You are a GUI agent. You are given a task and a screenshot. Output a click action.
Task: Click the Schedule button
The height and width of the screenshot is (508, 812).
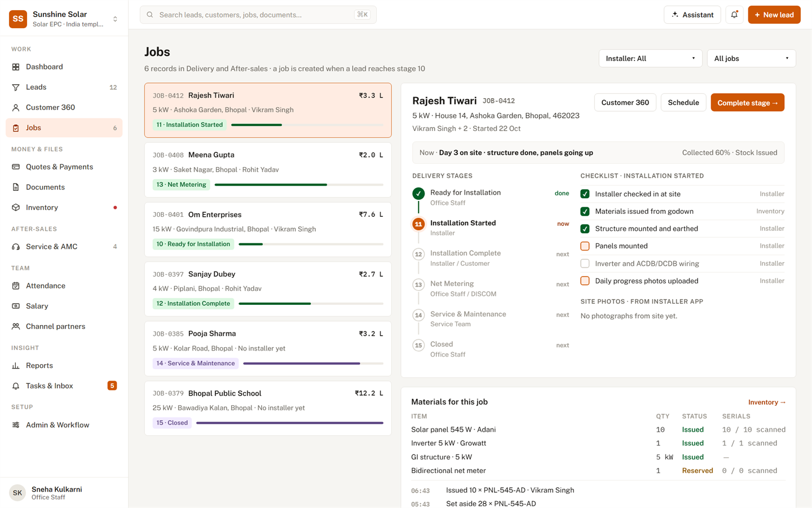pyautogui.click(x=683, y=103)
